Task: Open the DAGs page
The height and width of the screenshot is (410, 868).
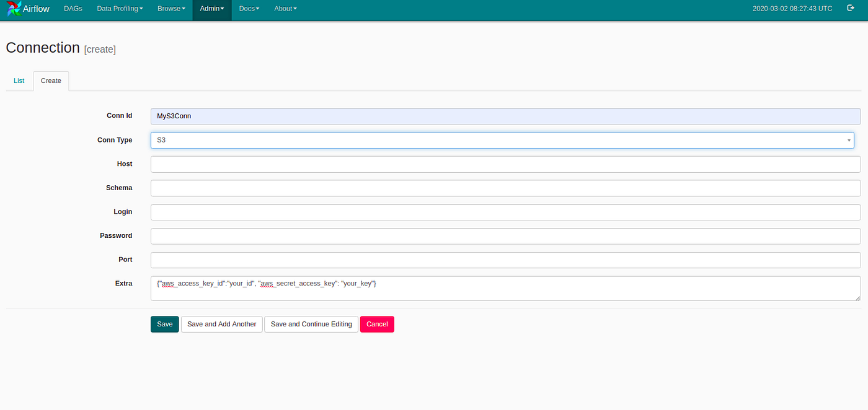Action: (73, 9)
